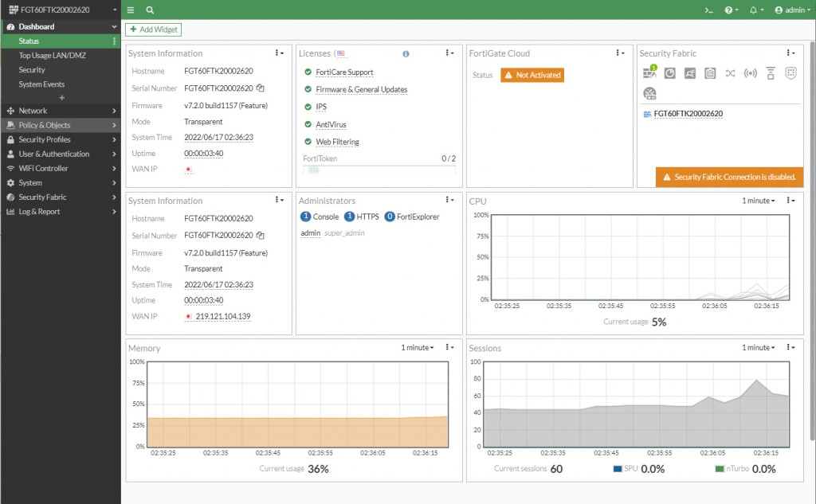Click the pie-chart analyzer icon in Security Fabric
This screenshot has height=504, width=816.
[669, 73]
